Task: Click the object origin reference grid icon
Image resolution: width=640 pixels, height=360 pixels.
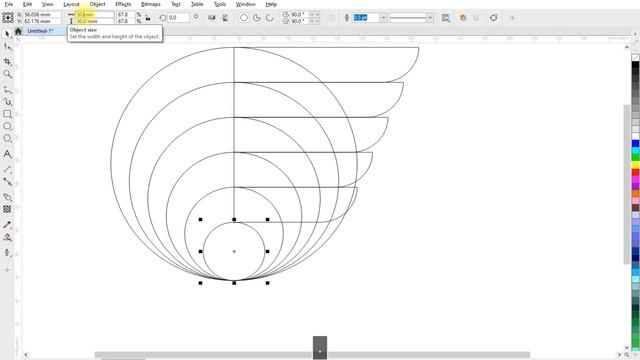Action: tap(8, 18)
